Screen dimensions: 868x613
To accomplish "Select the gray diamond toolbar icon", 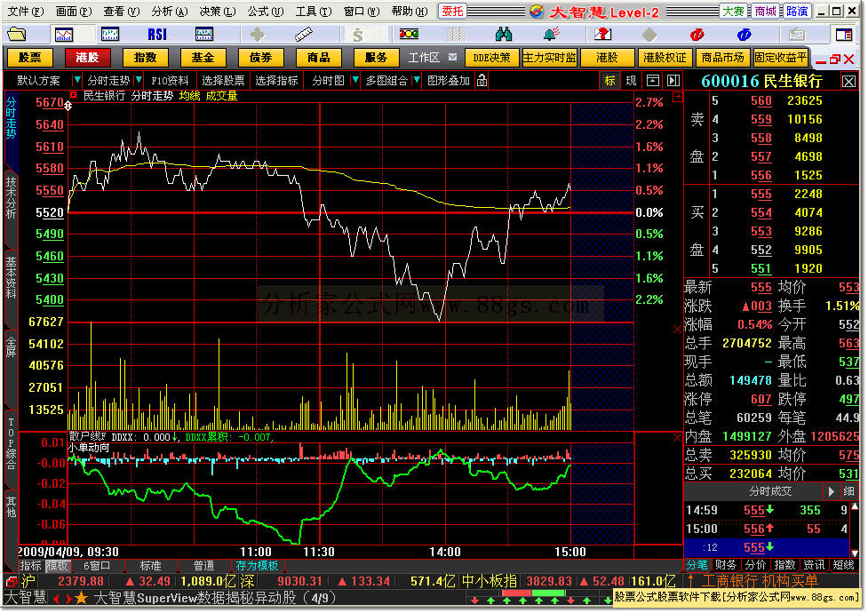I will (650, 35).
